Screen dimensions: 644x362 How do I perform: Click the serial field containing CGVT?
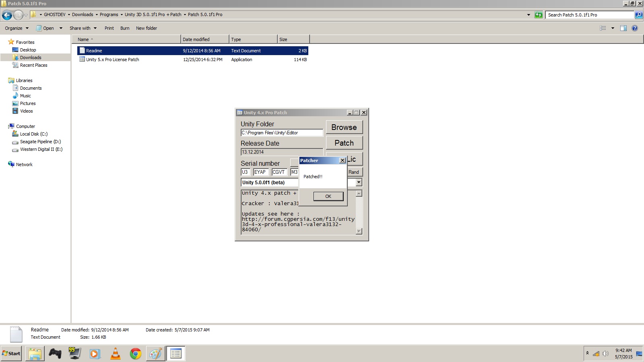[x=279, y=172]
